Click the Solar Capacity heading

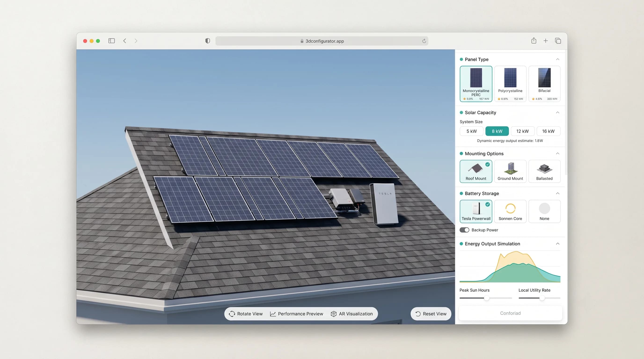click(480, 113)
